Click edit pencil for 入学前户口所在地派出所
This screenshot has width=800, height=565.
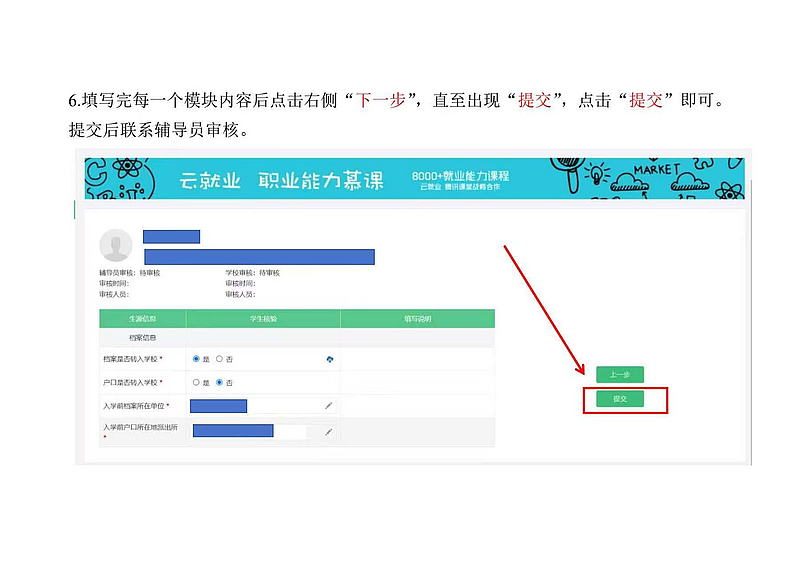click(328, 432)
